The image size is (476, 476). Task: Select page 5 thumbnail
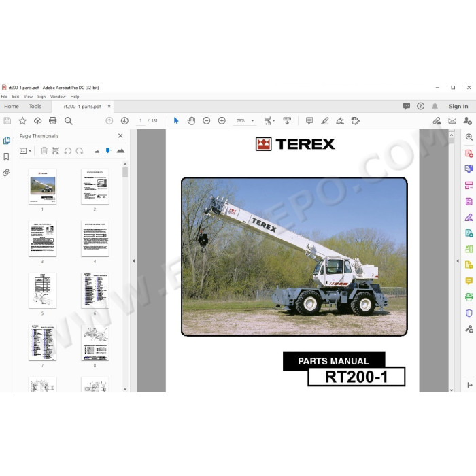42,290
